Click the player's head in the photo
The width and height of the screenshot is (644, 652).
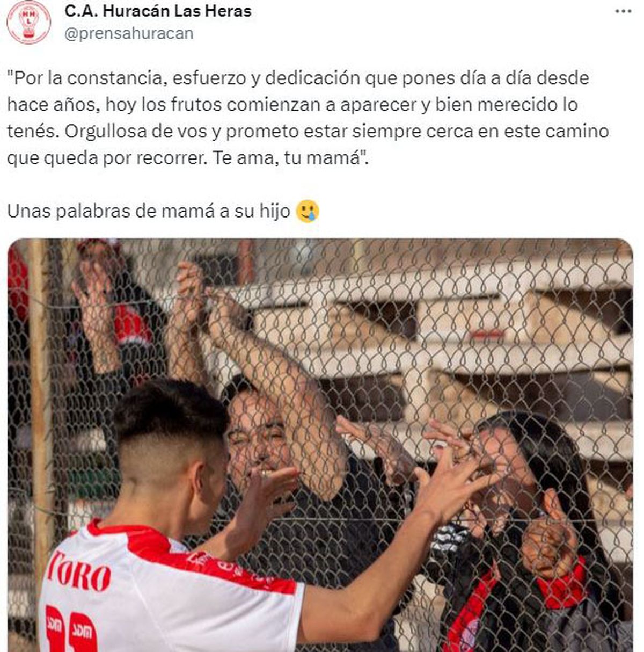[172, 440]
